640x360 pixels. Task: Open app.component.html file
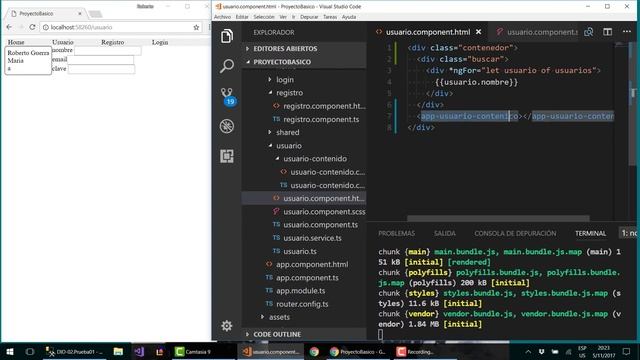point(312,264)
